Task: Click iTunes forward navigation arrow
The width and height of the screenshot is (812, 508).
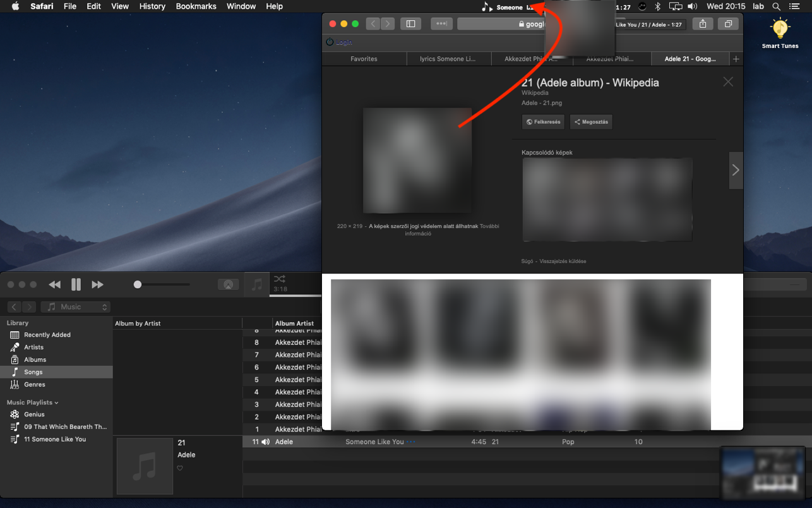Action: (30, 307)
